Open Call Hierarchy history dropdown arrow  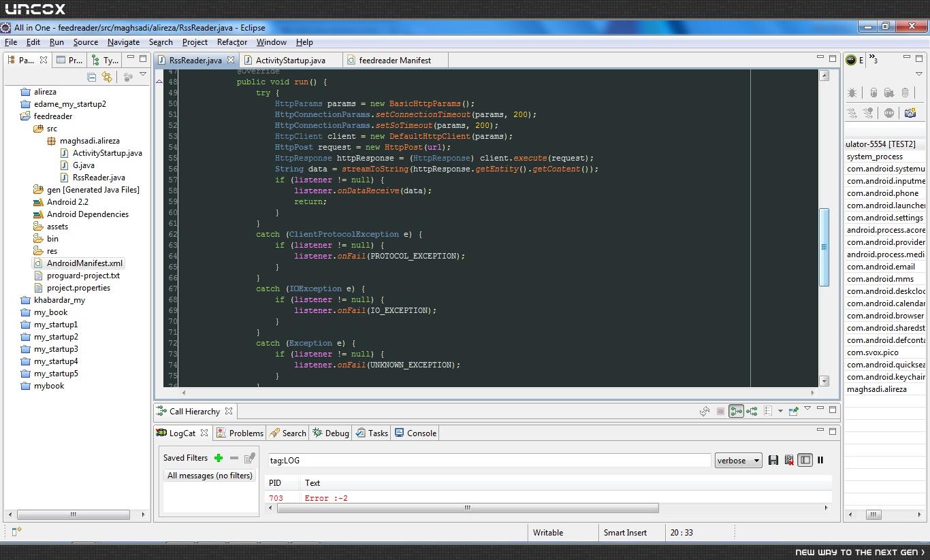780,411
